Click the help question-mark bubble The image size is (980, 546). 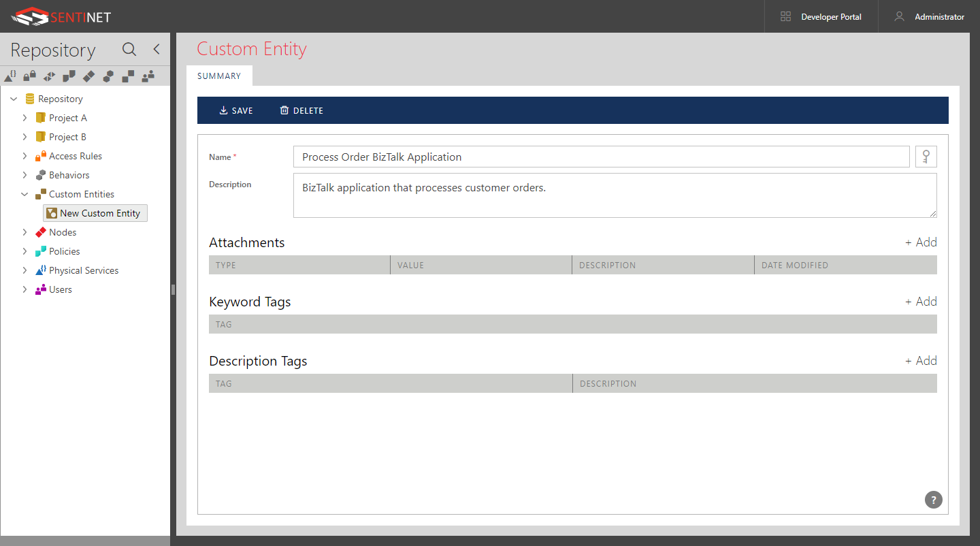tap(933, 500)
